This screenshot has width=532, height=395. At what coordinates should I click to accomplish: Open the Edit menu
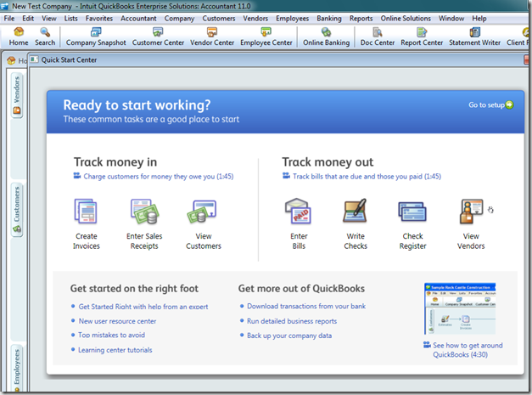point(28,19)
